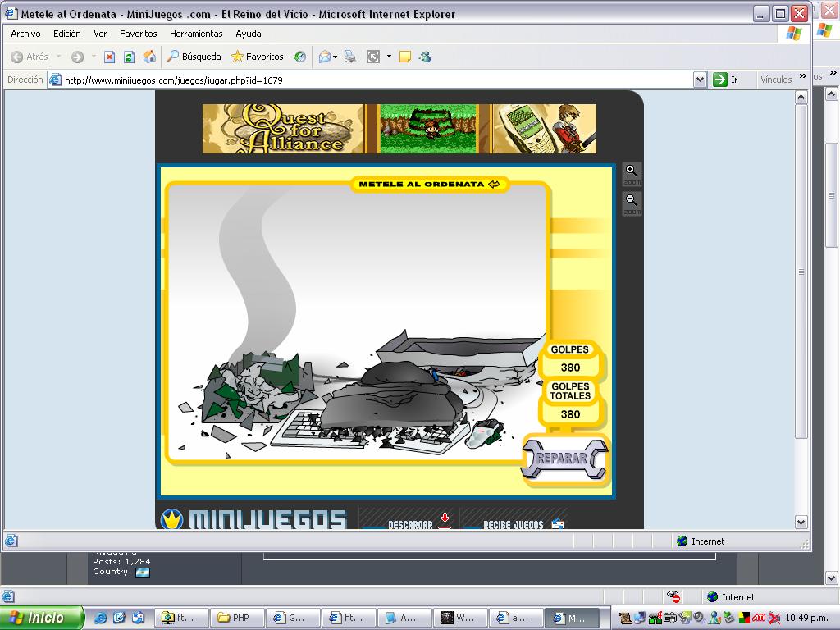Screen dimensions: 840x630
Task: Click the Print toolbar icon
Action: pyautogui.click(x=349, y=57)
